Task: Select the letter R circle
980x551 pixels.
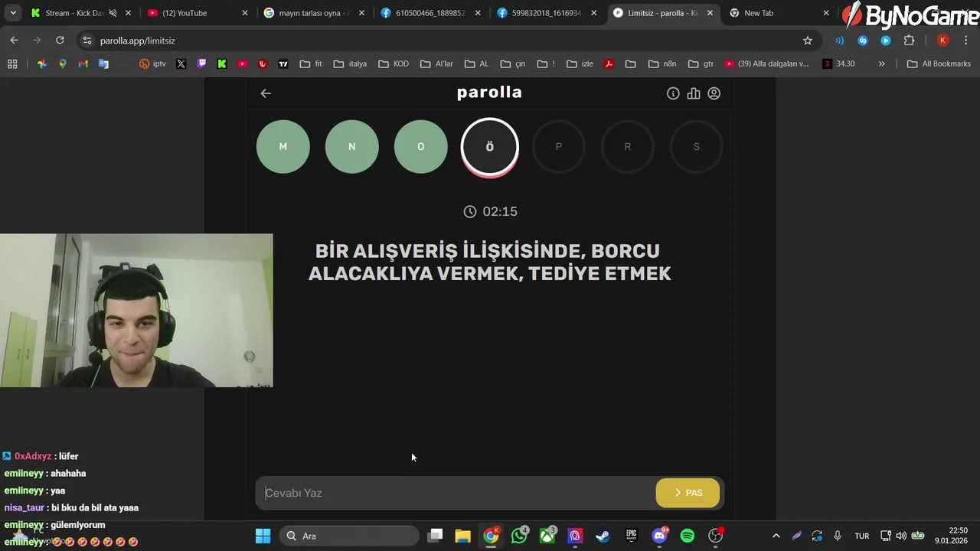Action: pos(628,146)
